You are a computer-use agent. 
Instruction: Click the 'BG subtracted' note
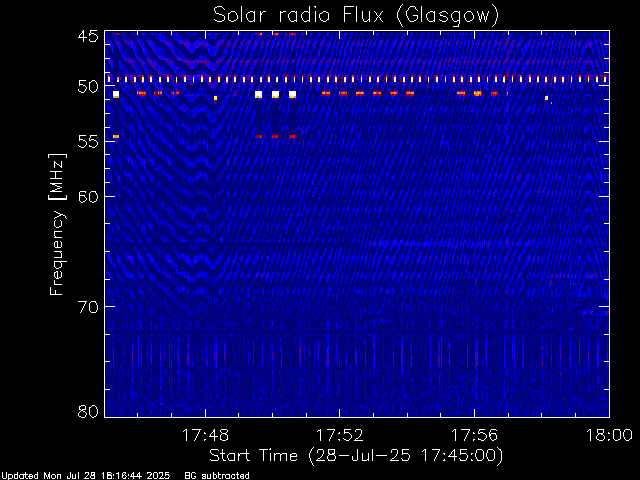tap(217, 476)
